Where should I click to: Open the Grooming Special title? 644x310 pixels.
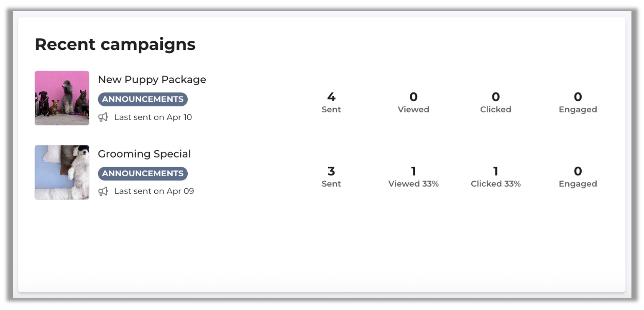point(144,154)
